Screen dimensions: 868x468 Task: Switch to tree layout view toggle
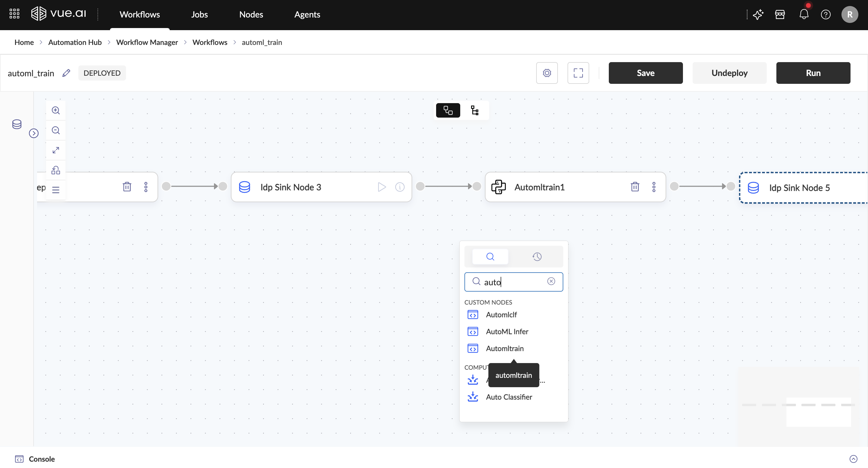click(475, 111)
